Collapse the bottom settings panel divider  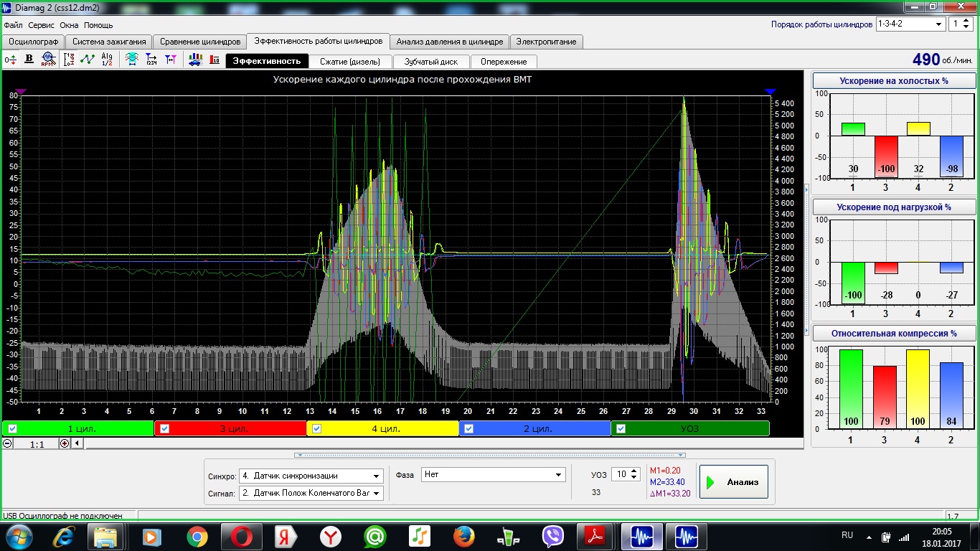[490, 455]
